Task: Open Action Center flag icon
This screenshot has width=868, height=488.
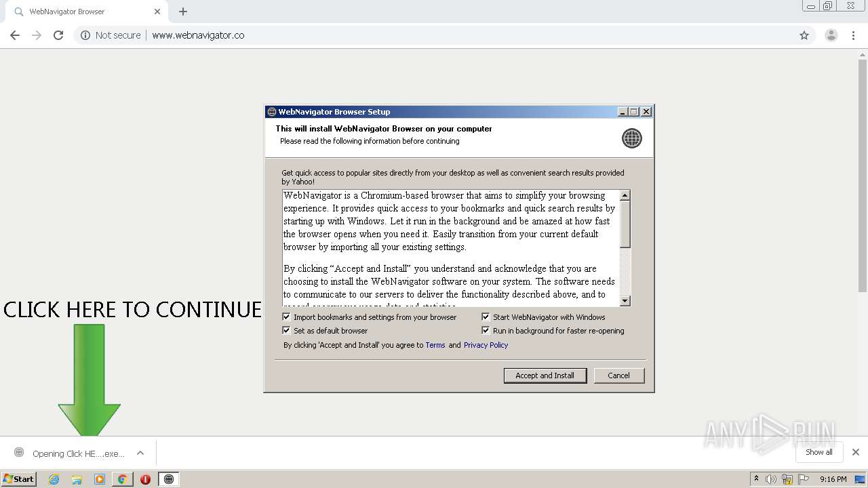Action: pyautogui.click(x=804, y=479)
